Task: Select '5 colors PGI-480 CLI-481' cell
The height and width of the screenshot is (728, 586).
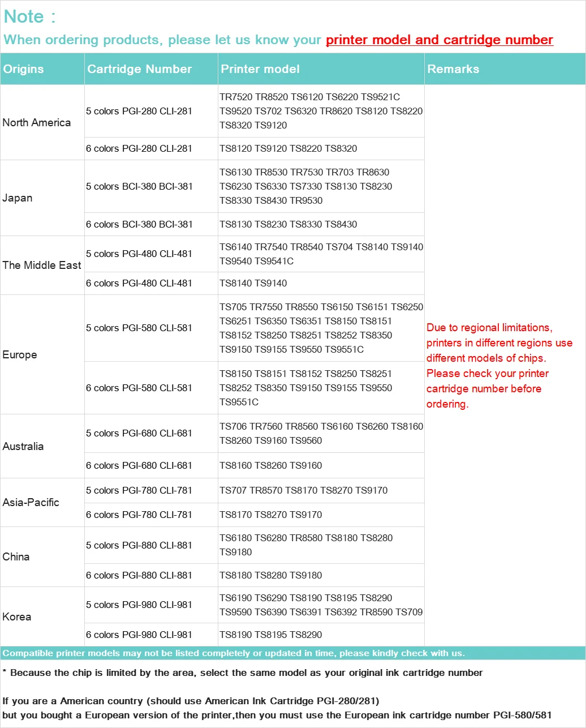Action: coord(151,254)
